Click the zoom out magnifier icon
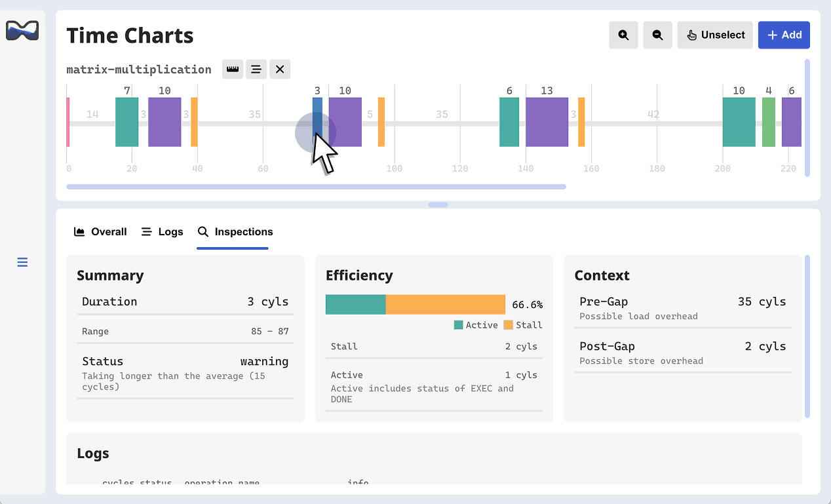Image resolution: width=831 pixels, height=504 pixels. 657,35
